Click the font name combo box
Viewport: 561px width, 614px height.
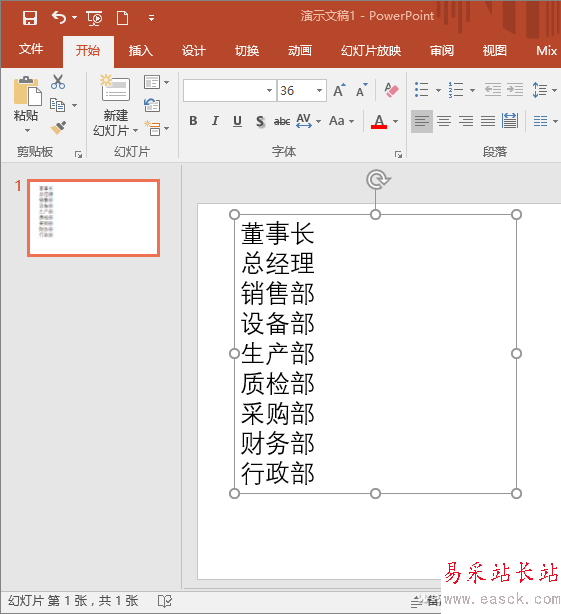pyautogui.click(x=230, y=90)
